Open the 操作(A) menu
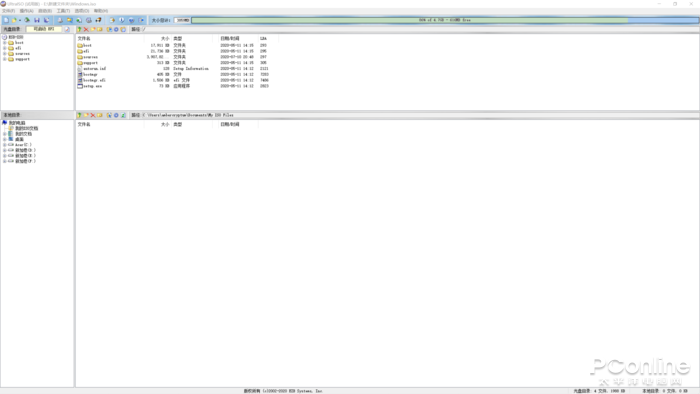The width and height of the screenshot is (700, 394). [27, 11]
